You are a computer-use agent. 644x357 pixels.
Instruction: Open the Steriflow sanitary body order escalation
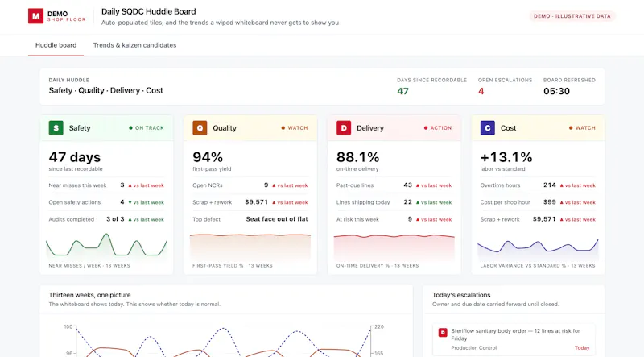pos(514,339)
